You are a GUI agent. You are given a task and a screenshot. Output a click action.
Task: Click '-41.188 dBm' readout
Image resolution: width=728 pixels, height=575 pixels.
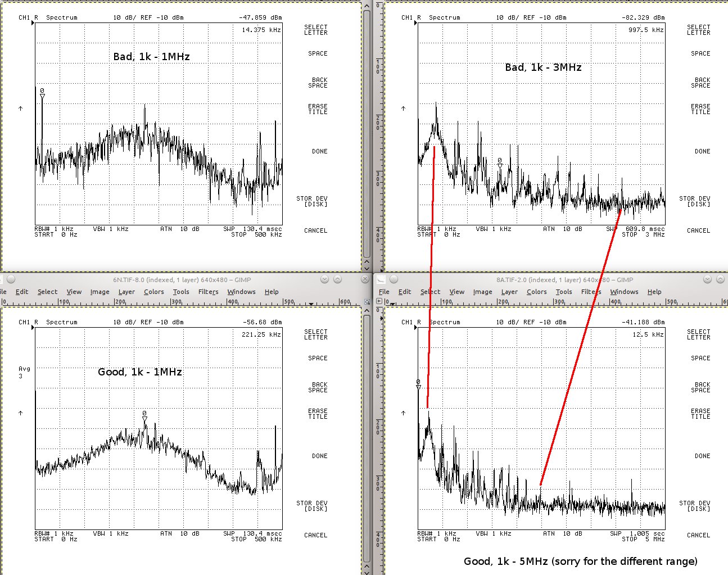[643, 322]
